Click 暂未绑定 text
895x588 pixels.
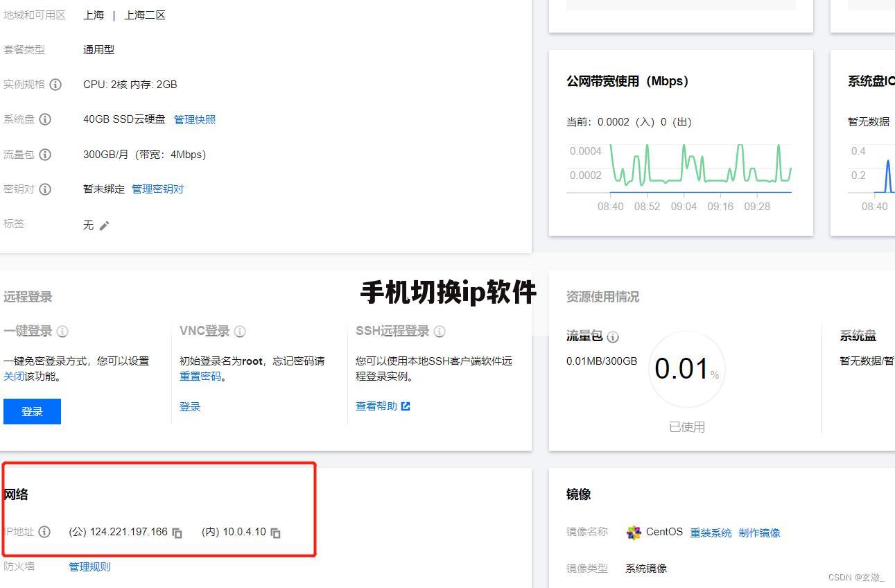pos(104,189)
